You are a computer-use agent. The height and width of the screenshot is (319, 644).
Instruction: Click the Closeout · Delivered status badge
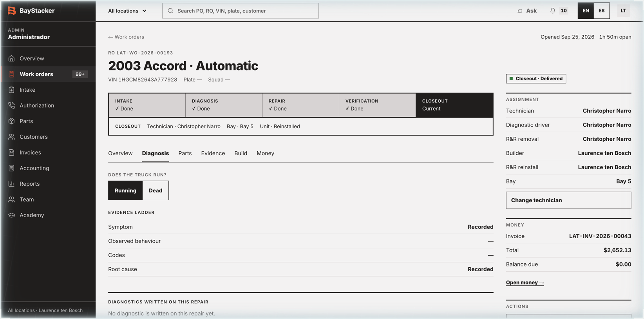click(536, 79)
